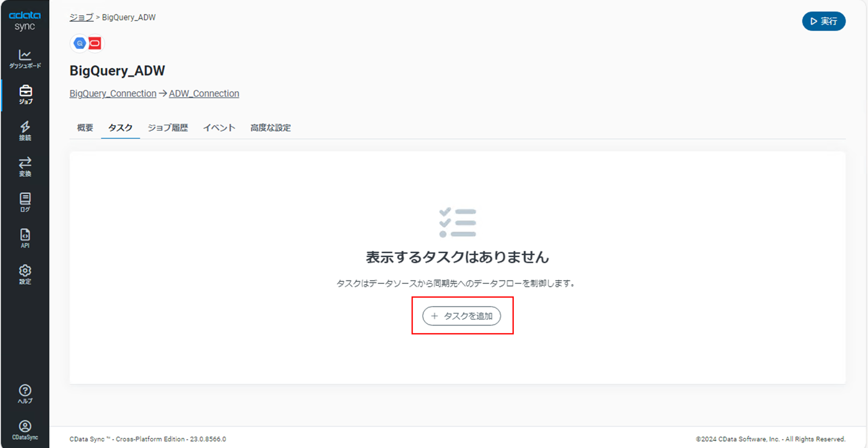Open the ADW_Connection link
Screen dimensions: 868x448
coord(204,93)
